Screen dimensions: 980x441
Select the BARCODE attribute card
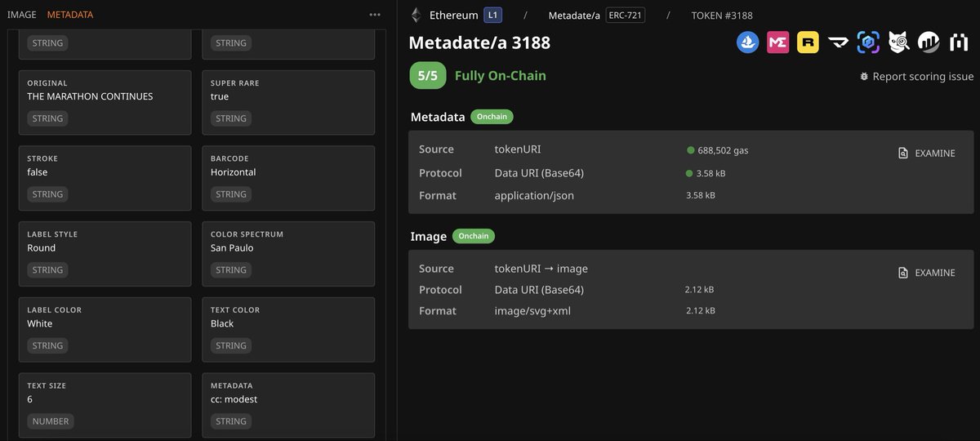(x=288, y=178)
